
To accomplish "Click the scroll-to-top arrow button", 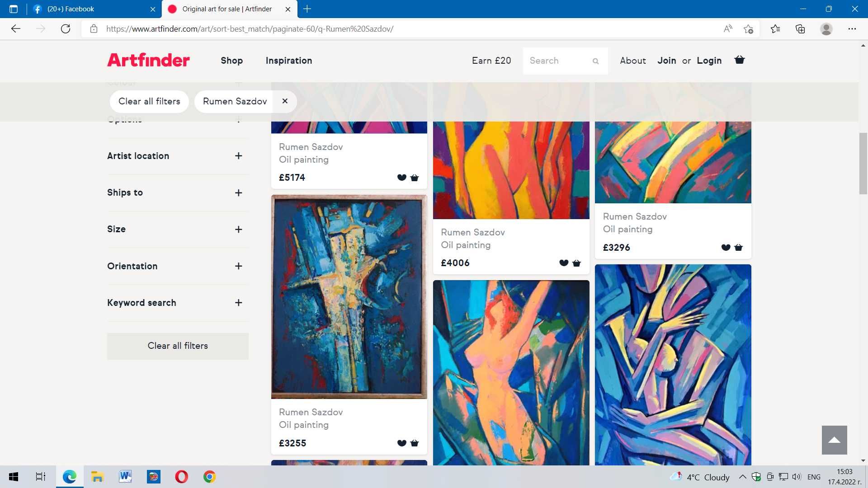I will (835, 440).
